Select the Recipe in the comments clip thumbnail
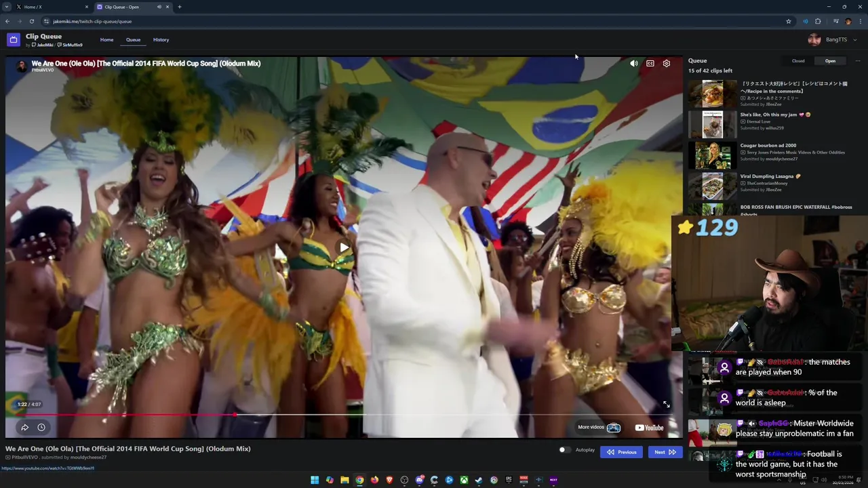Viewport: 868px width, 488px height. pyautogui.click(x=712, y=94)
